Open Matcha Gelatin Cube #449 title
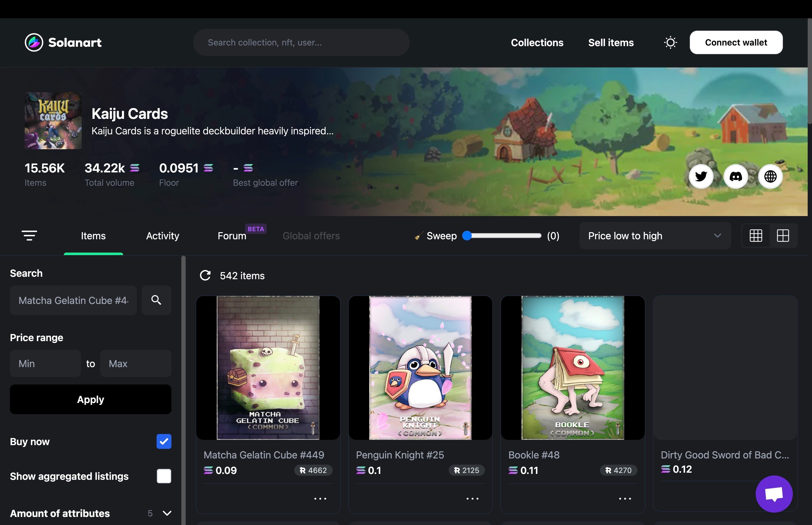The width and height of the screenshot is (812, 525). point(264,455)
